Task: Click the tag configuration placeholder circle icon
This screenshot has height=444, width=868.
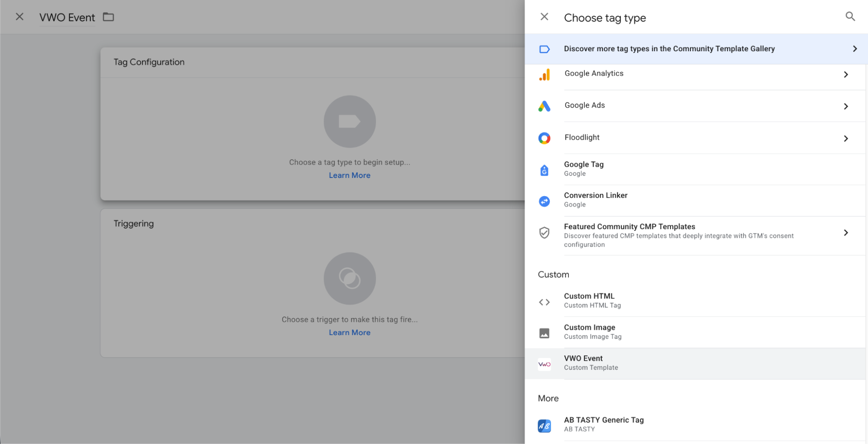Action: click(350, 122)
